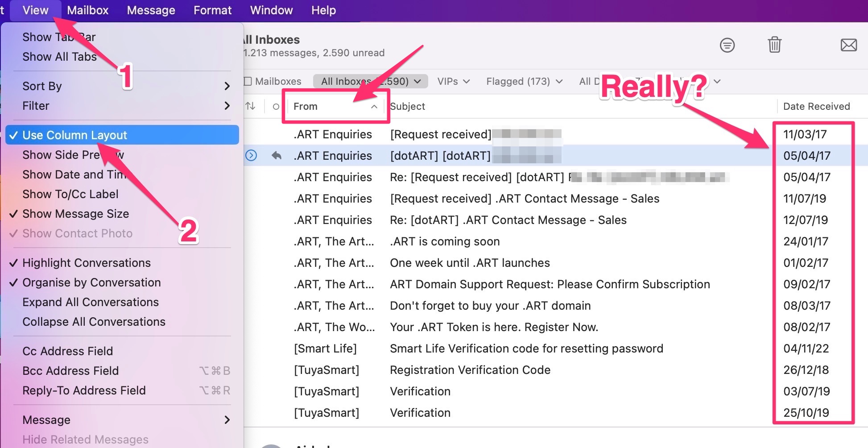Screen dimensions: 868x448
Task: Choose Expand All Conversations
Action: [x=90, y=302]
